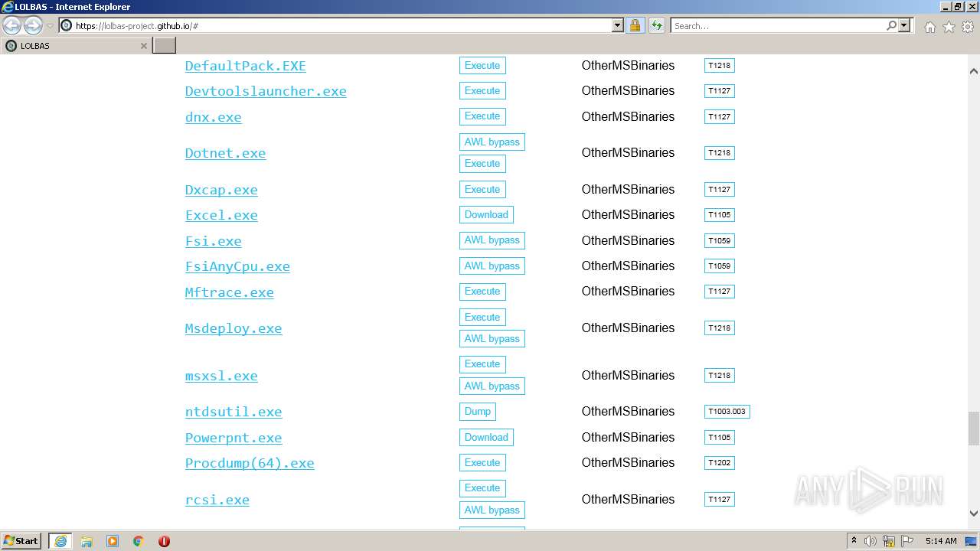Click the Download tag for Powerpnt.exe
This screenshot has width=980, height=551.
pyautogui.click(x=486, y=437)
